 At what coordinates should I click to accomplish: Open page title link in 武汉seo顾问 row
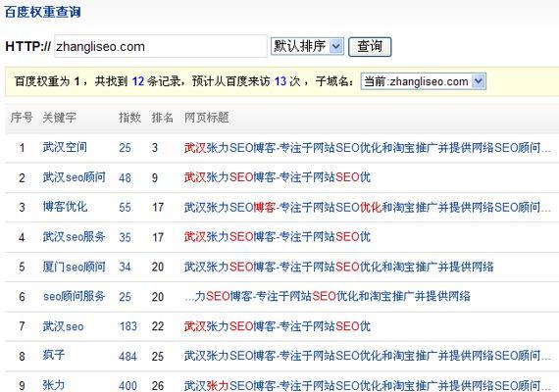point(278,177)
